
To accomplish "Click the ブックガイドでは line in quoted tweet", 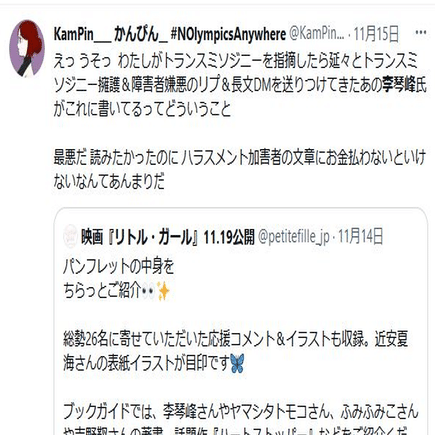I will tap(241, 411).
